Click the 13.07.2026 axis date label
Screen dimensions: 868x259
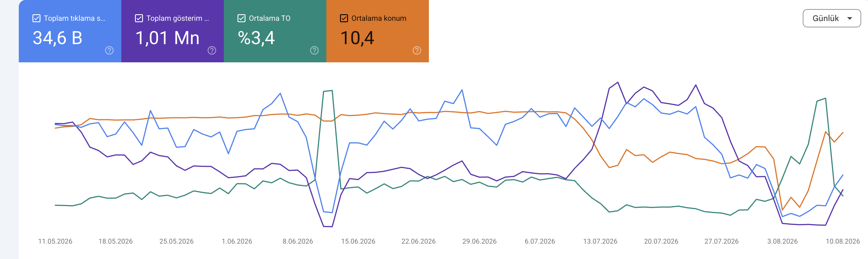pos(600,241)
